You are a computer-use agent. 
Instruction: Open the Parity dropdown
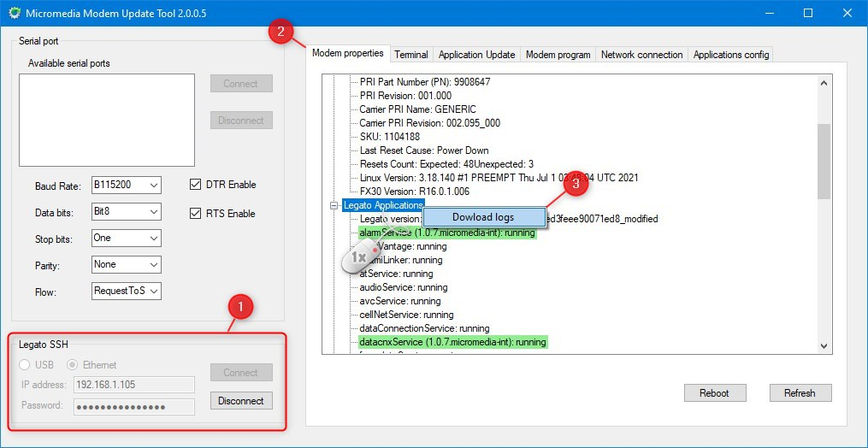click(126, 265)
